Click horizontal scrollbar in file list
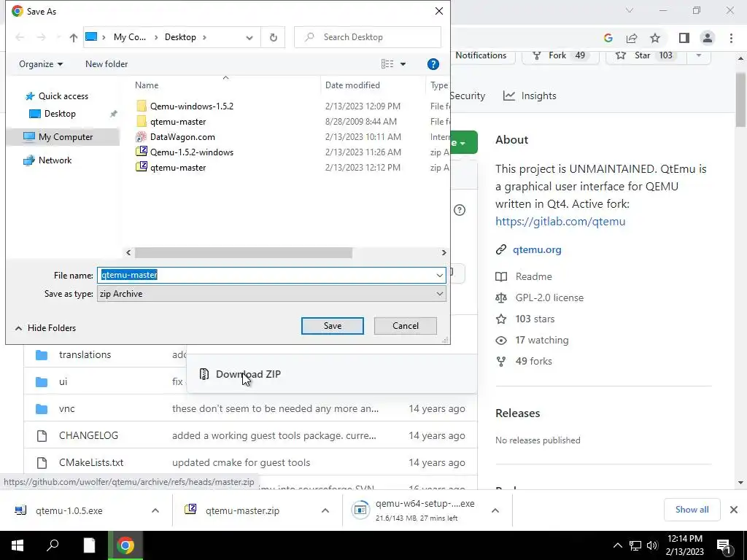Viewport: 747px width, 560px height. [244, 253]
